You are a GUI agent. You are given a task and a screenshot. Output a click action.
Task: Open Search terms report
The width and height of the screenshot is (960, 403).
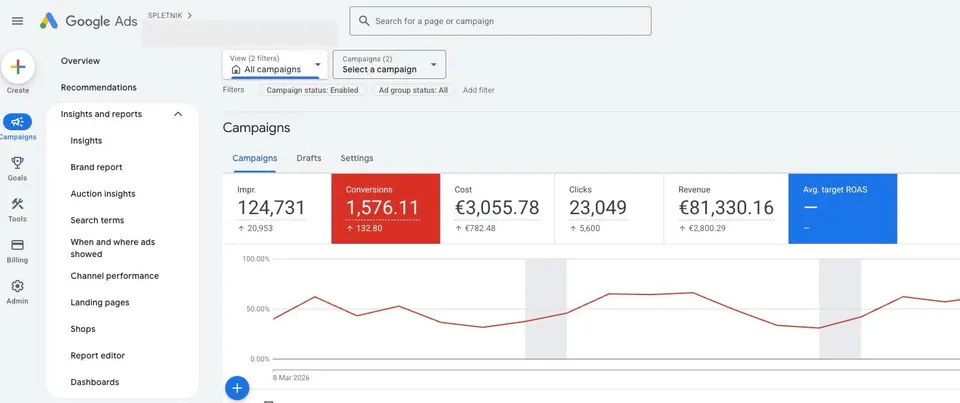point(97,220)
